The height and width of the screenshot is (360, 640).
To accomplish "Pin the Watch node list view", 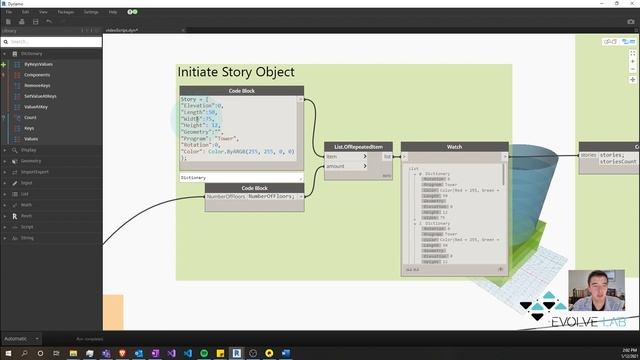I will click(x=500, y=269).
